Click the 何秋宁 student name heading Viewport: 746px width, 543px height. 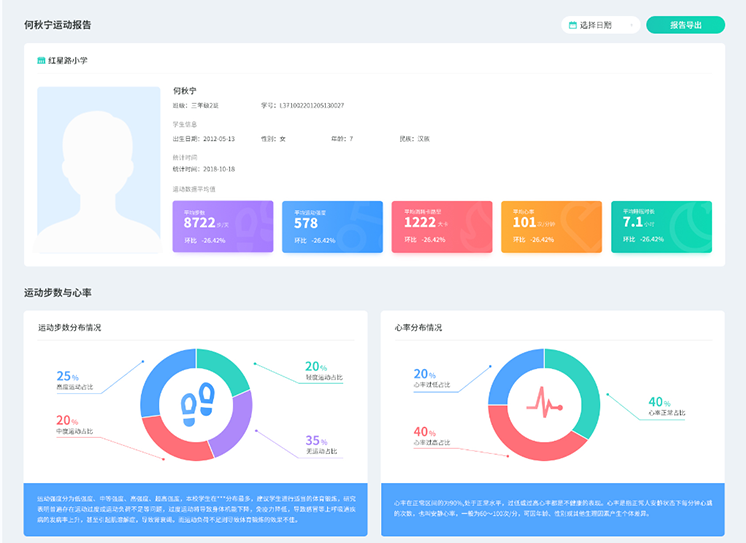(x=185, y=91)
